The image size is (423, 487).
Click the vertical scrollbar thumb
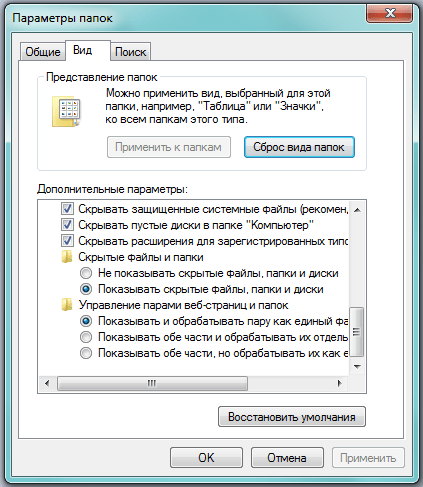(x=357, y=332)
